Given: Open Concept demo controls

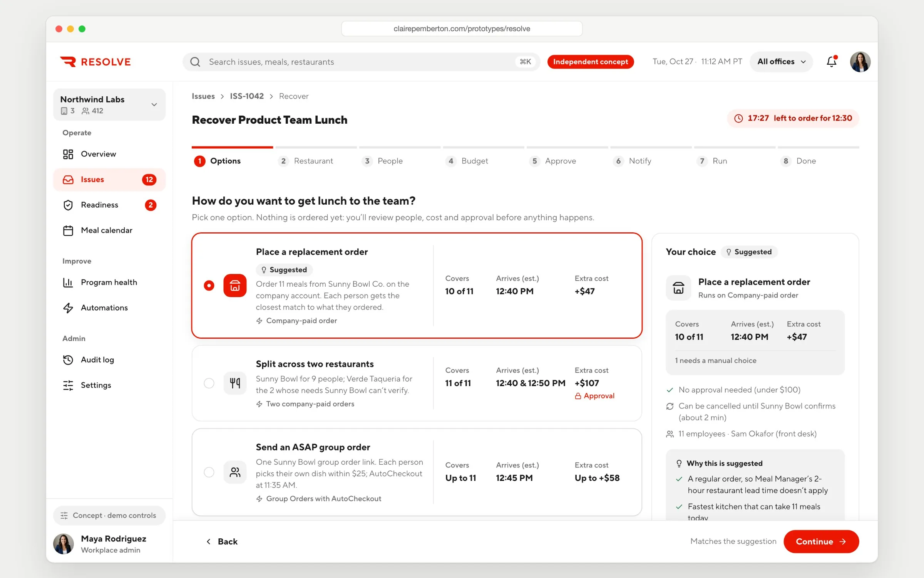Looking at the screenshot, I should 109,515.
